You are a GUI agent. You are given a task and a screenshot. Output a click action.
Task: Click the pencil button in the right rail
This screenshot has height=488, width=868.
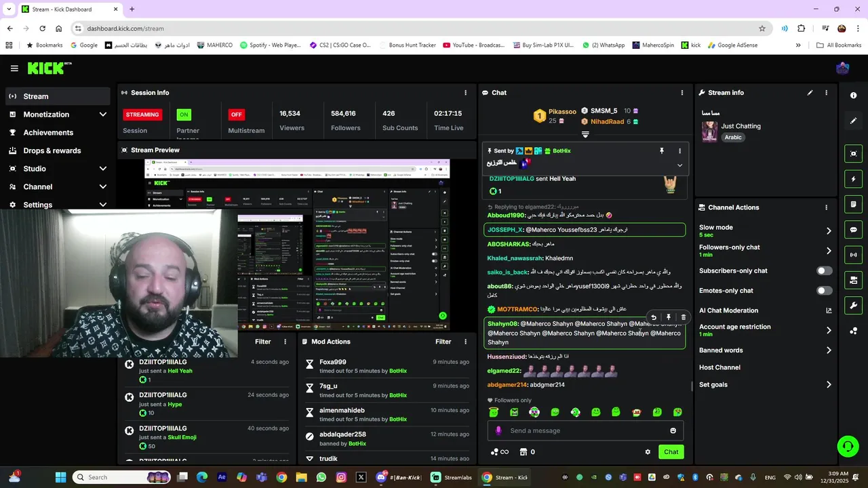pos(853,121)
